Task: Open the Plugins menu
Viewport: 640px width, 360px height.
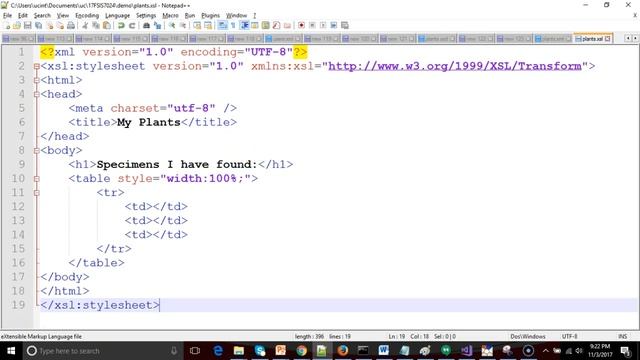Action: click(210, 16)
